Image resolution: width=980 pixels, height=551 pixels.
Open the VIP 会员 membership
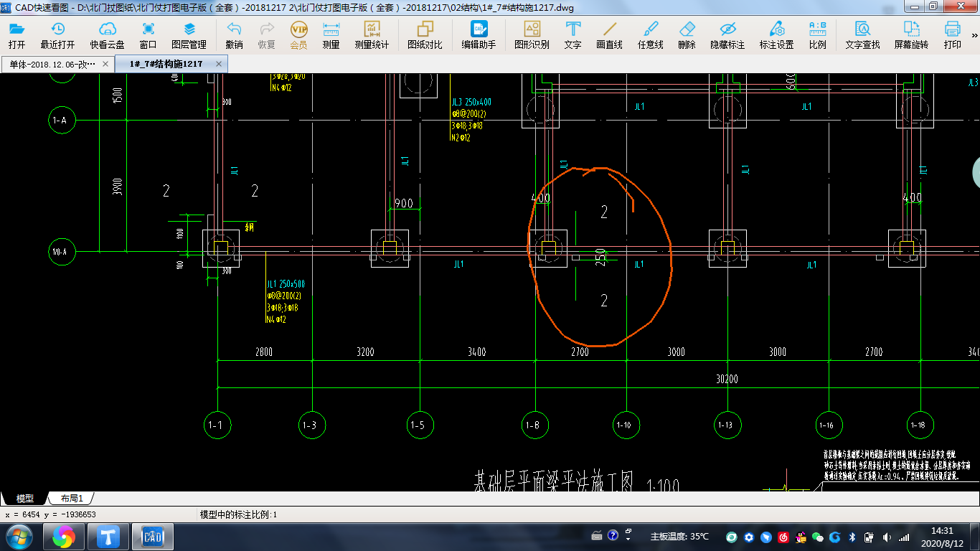click(x=299, y=35)
